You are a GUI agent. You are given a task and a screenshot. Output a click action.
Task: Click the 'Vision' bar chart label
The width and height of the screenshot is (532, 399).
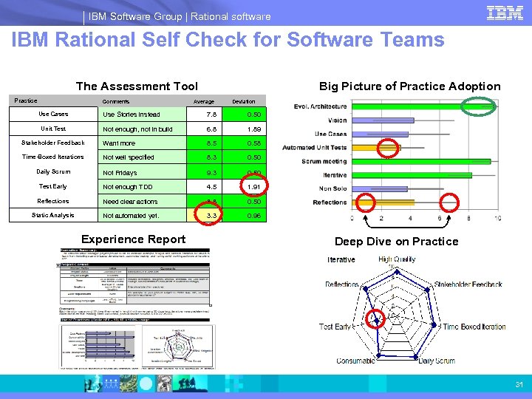coord(337,120)
